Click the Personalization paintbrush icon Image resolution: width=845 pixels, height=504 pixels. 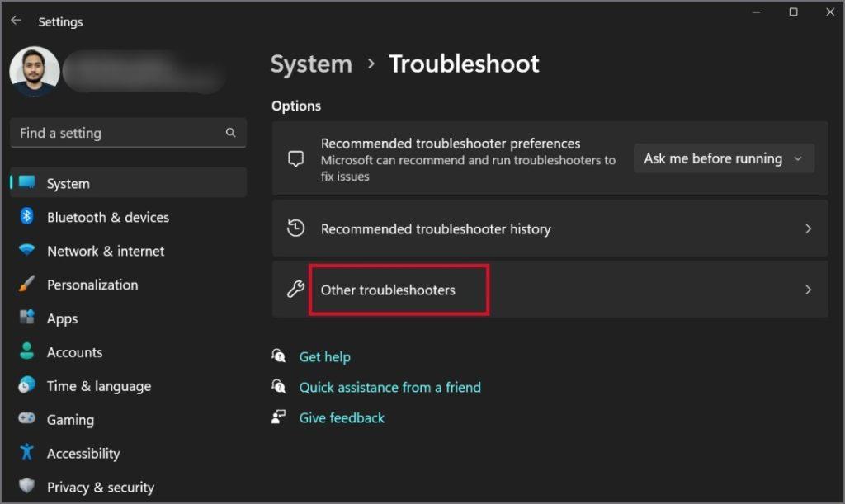26,284
